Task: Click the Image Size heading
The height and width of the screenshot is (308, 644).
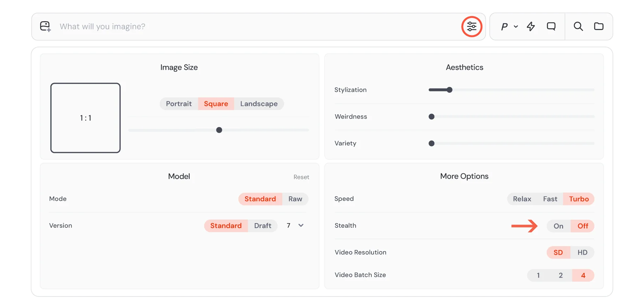Action: [x=179, y=67]
